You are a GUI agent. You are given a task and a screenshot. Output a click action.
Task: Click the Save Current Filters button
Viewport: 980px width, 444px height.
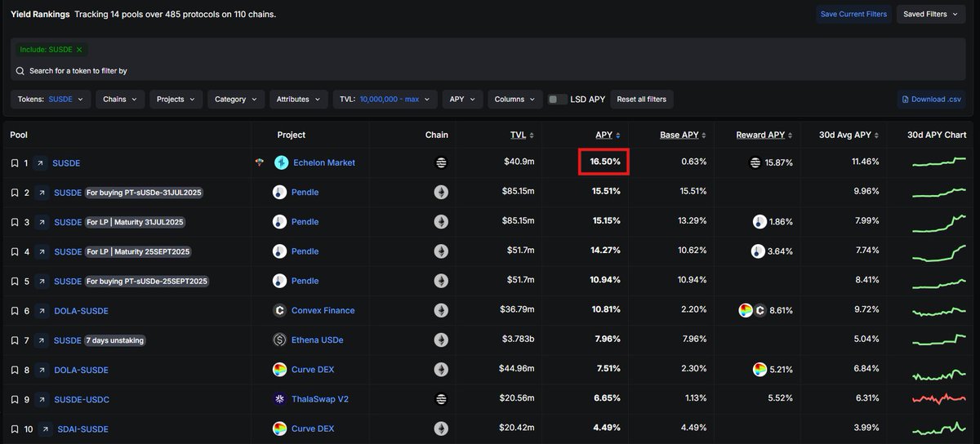coord(853,14)
